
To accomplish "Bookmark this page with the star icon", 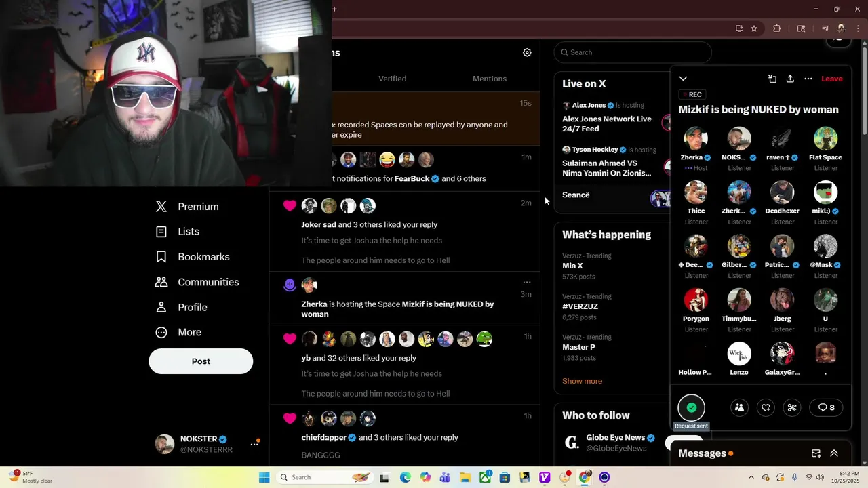I will pyautogui.click(x=754, y=28).
